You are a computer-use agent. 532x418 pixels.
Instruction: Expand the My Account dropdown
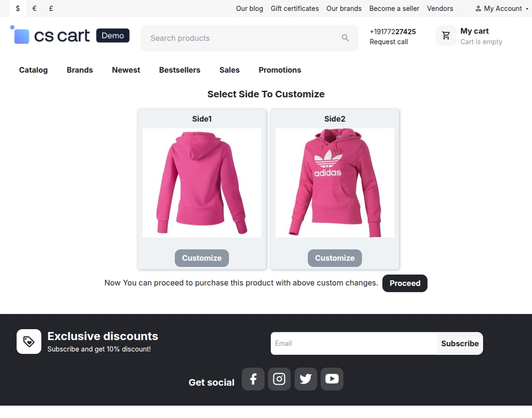502,9
